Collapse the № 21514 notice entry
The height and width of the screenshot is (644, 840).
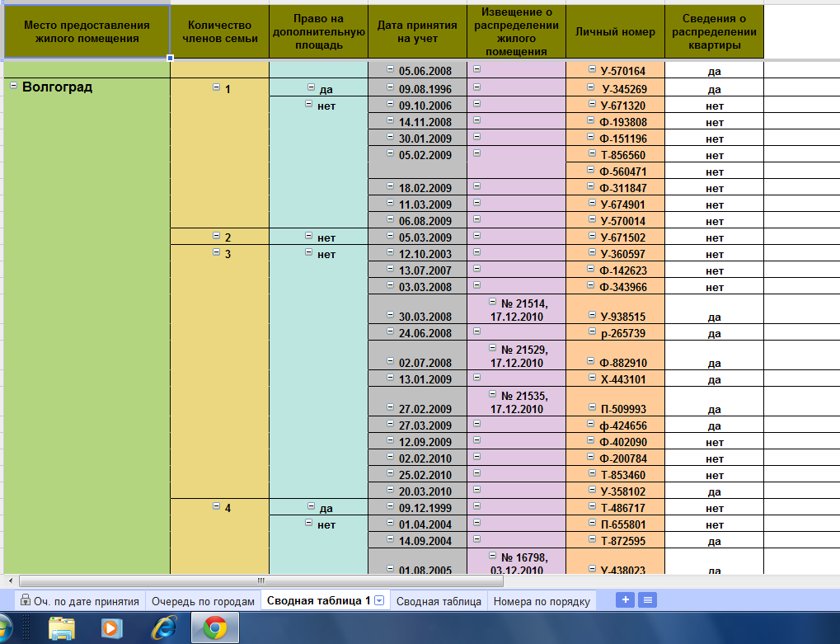coord(493,303)
